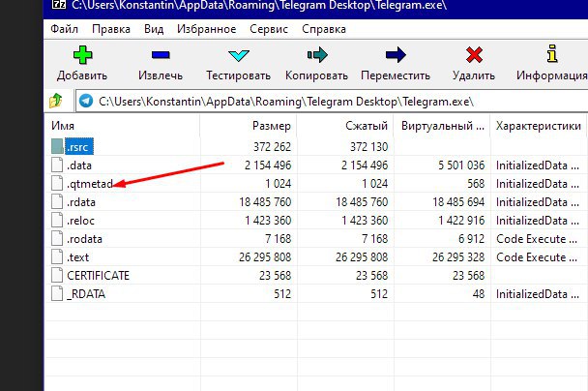588x391 pixels.
Task: Open the Вид menu
Action: pyautogui.click(x=154, y=29)
